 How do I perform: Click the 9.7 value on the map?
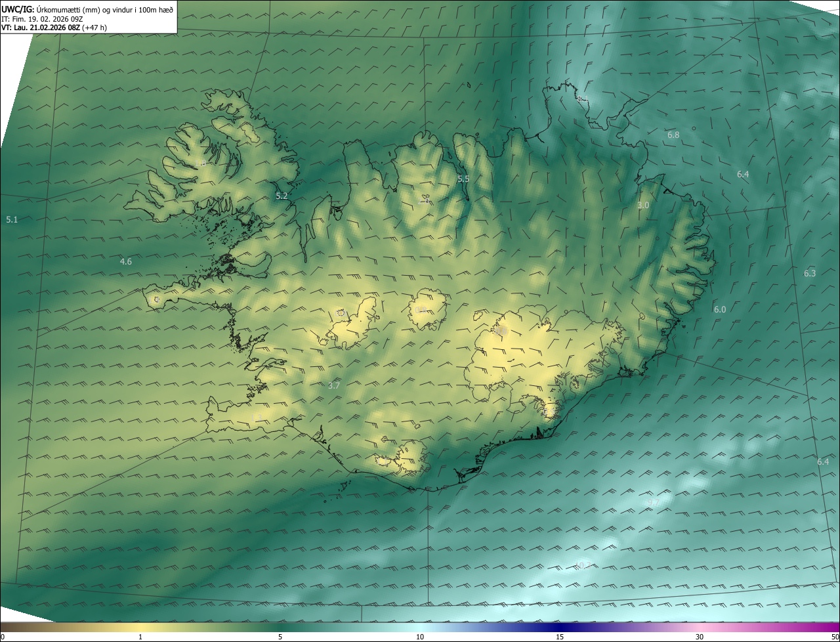click(654, 503)
